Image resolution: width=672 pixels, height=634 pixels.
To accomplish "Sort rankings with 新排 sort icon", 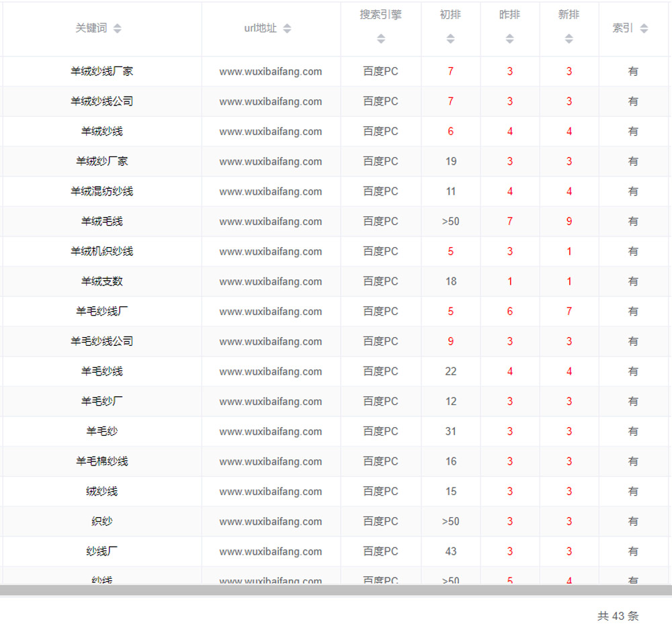I will (x=569, y=39).
